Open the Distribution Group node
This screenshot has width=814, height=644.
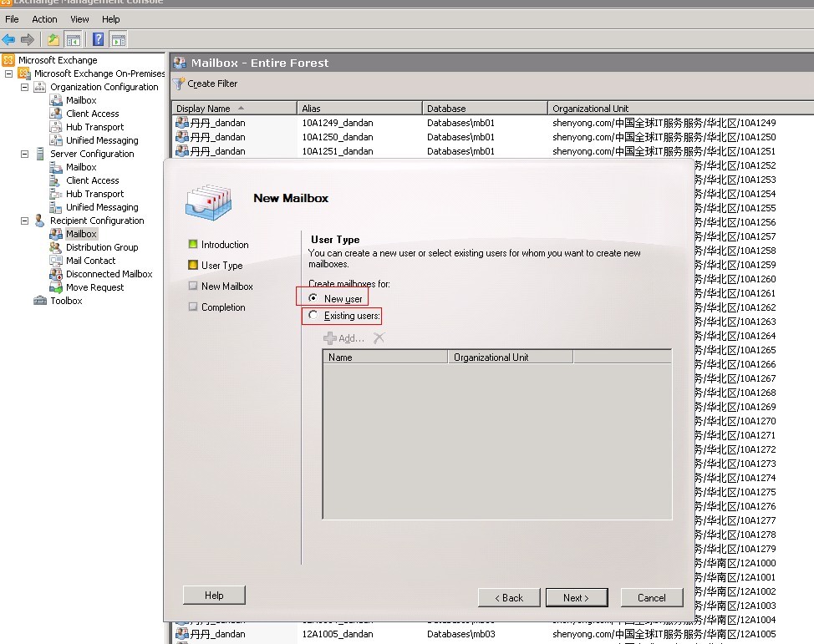tap(102, 247)
